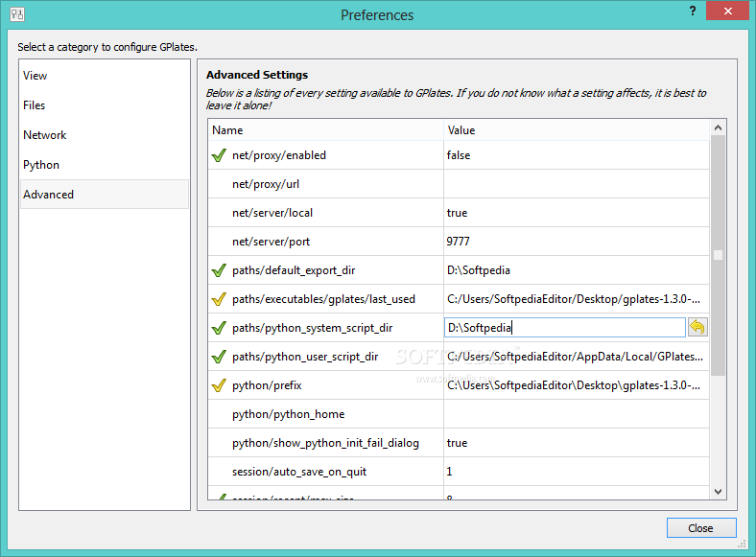Click the yellow checkmark beside paths/executables/gplates/last_used
This screenshot has width=756, height=557.
click(x=219, y=299)
